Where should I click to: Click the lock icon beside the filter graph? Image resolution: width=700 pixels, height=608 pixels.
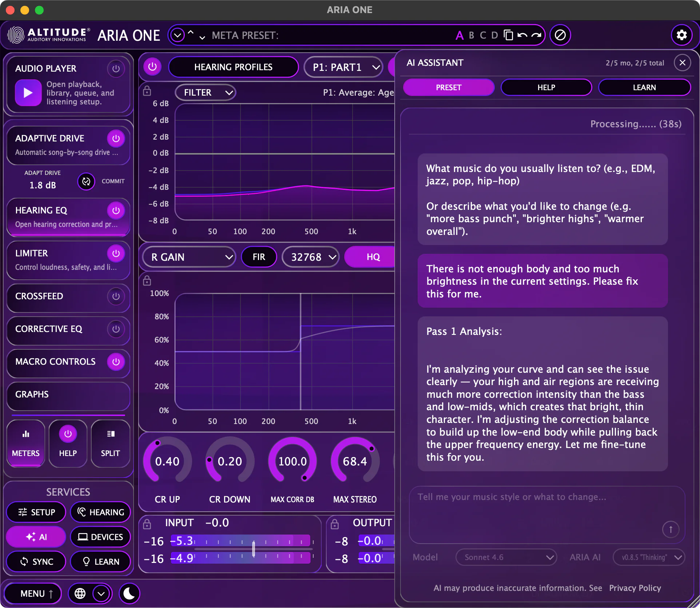click(x=147, y=91)
